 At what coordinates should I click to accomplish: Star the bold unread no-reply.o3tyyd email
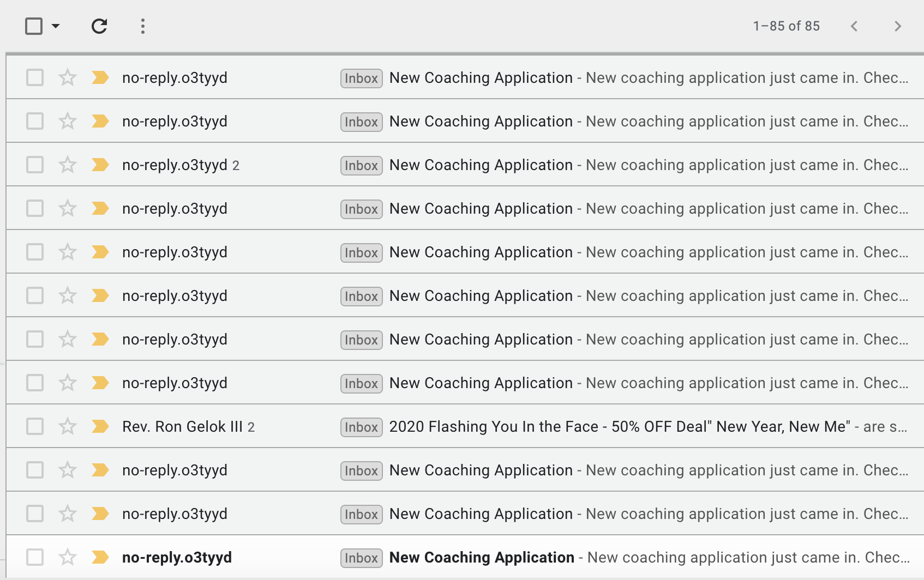pos(68,557)
